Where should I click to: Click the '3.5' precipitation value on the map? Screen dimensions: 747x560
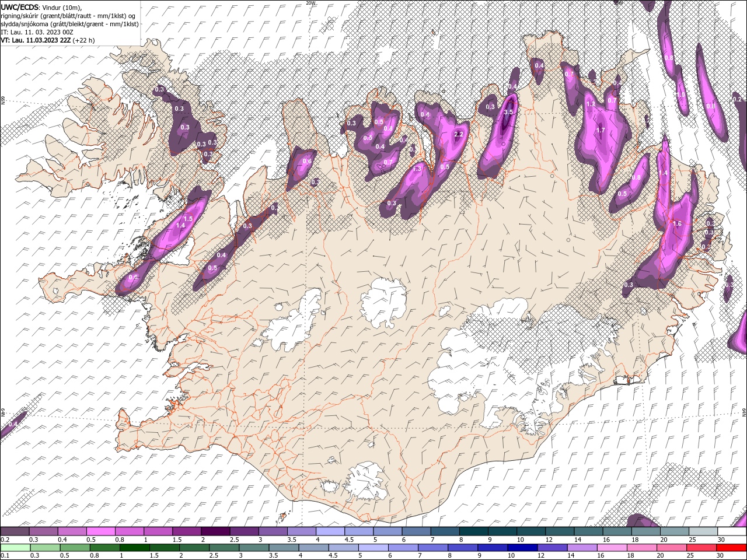(x=508, y=113)
